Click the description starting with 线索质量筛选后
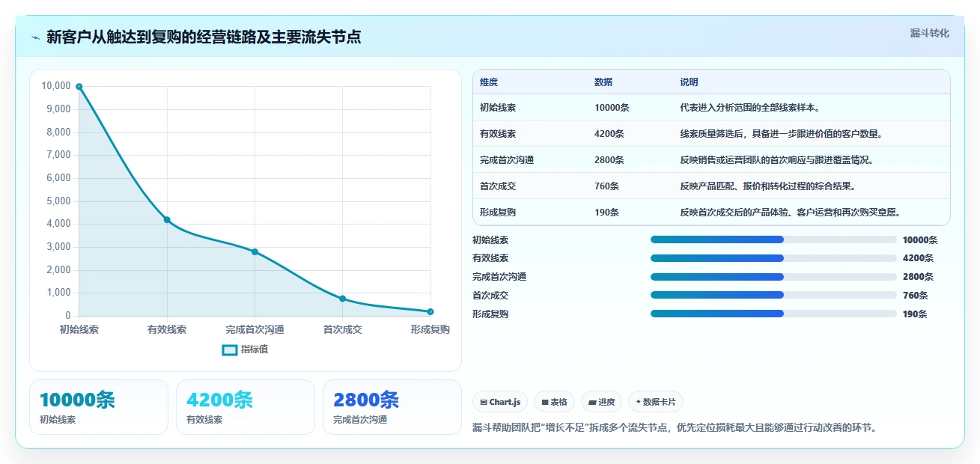Screen dimensions: 980x464 pos(782,134)
